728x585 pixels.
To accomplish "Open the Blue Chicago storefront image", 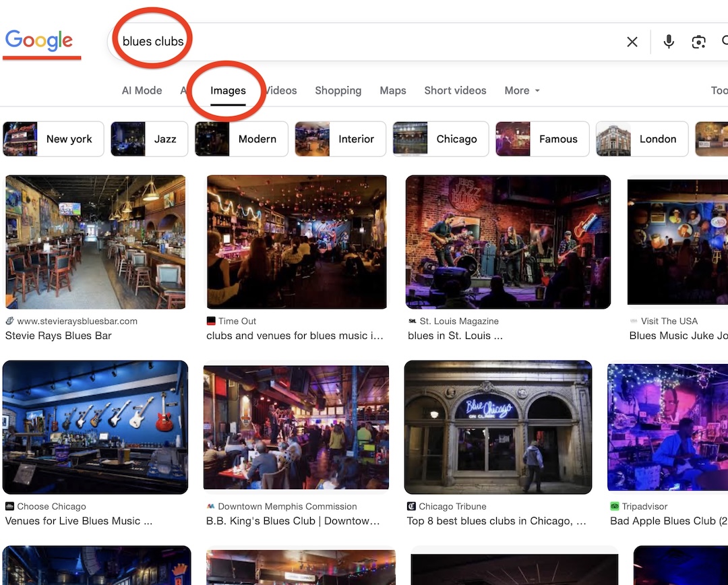I will pyautogui.click(x=497, y=427).
